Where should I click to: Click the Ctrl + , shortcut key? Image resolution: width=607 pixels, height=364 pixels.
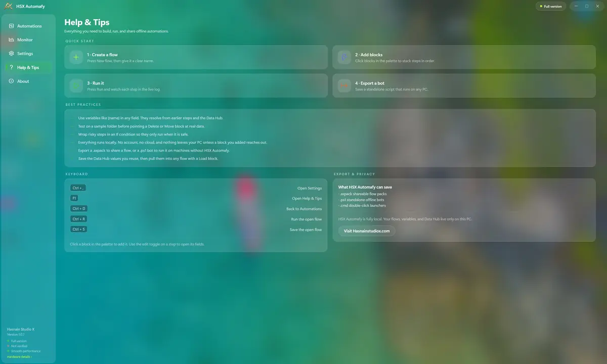tap(78, 188)
